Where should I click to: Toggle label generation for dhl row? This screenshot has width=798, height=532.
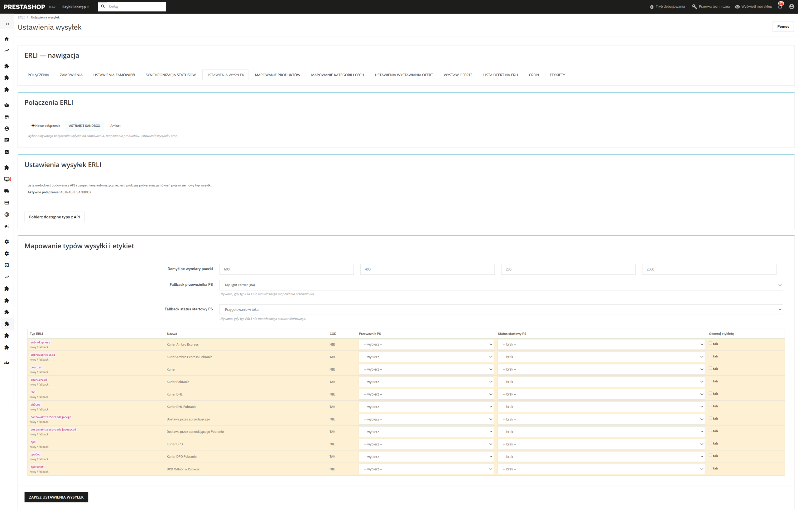pos(710,393)
